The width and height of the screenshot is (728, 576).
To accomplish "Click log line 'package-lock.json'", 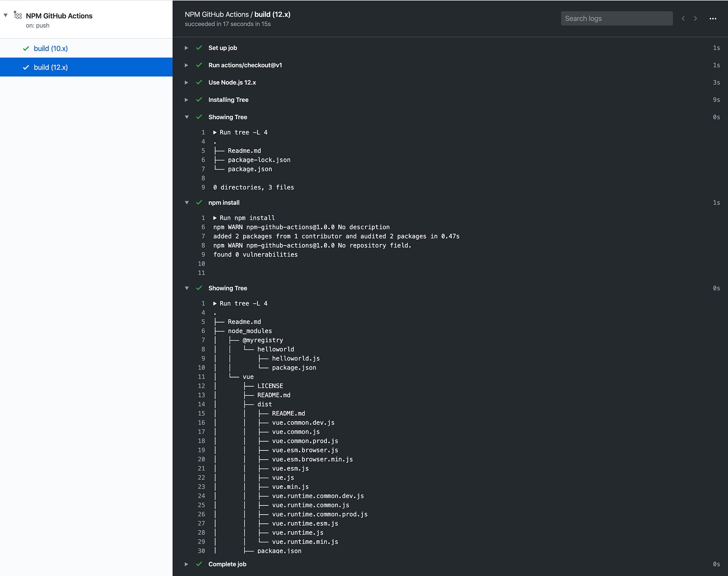I will tap(259, 160).
